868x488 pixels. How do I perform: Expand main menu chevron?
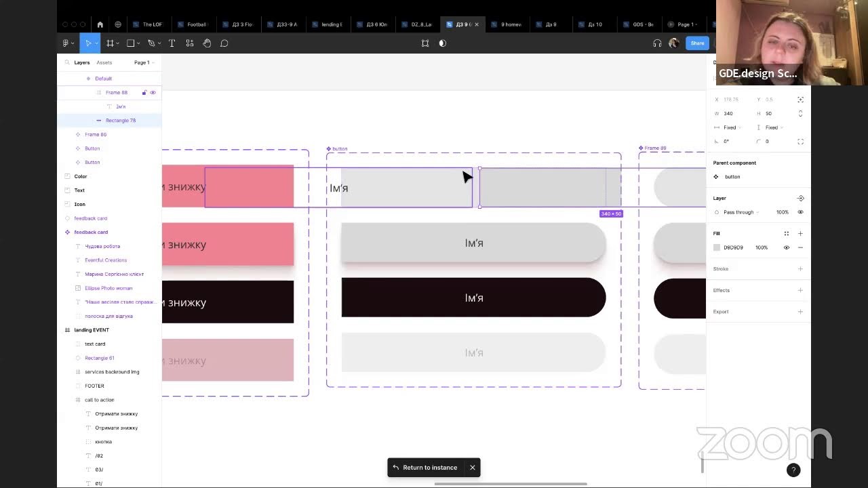pos(73,43)
